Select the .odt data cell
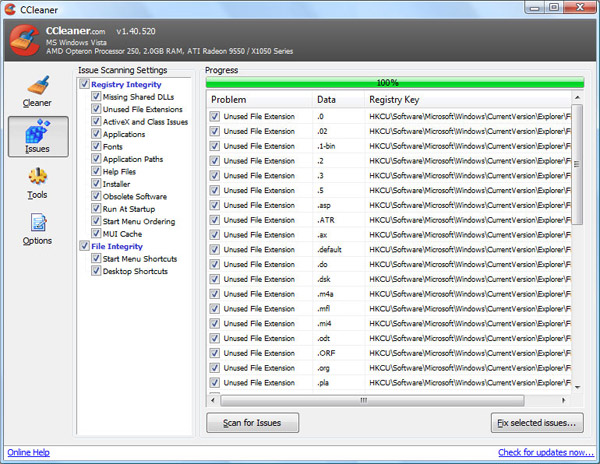The image size is (600, 464). pos(323,338)
